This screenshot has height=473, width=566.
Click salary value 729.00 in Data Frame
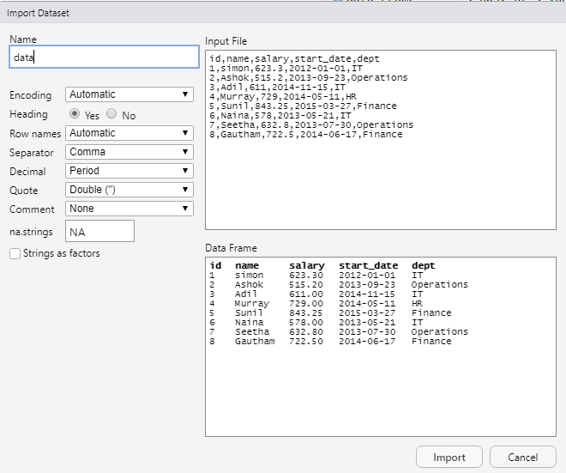pos(306,303)
